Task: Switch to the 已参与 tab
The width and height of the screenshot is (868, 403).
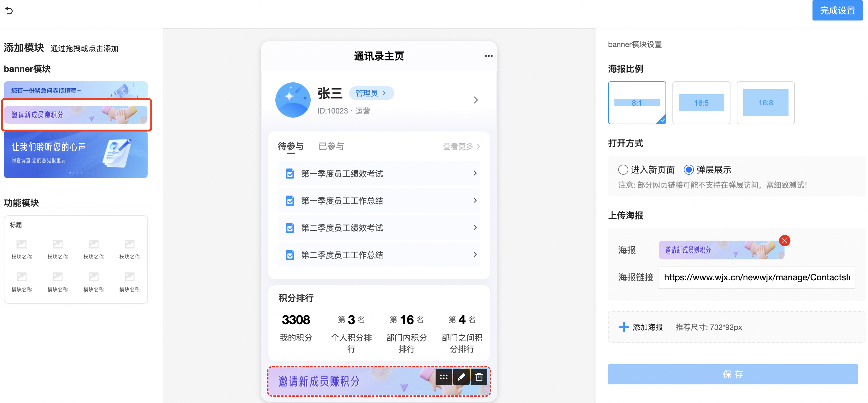Action: pyautogui.click(x=331, y=146)
